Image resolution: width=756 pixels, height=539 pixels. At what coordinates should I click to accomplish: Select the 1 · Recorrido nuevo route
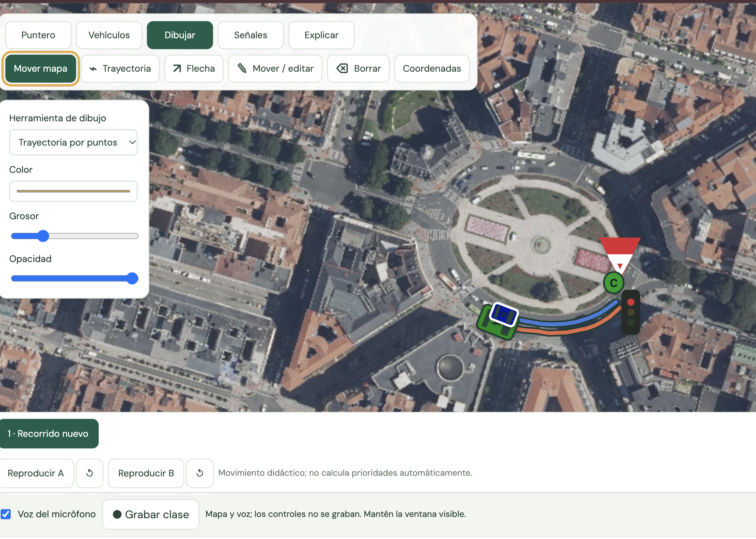coord(48,434)
